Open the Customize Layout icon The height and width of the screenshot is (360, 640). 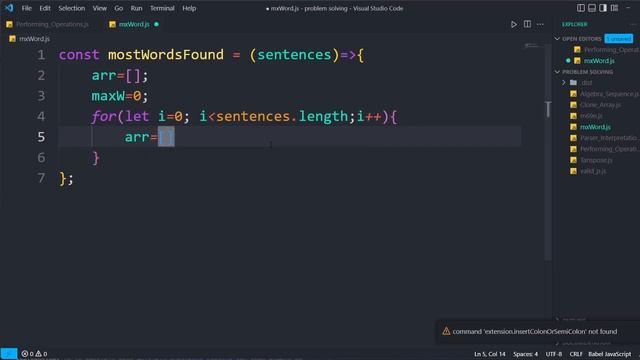614,8
